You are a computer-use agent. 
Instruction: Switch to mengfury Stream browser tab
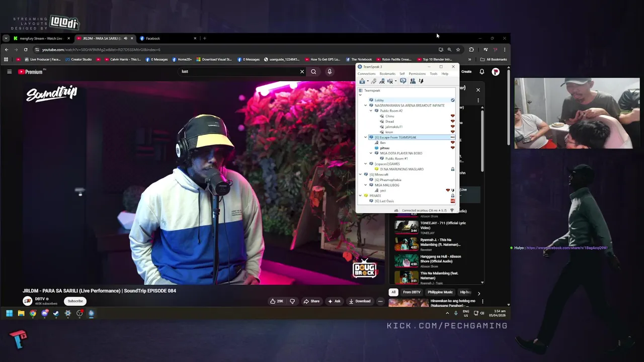[41, 38]
